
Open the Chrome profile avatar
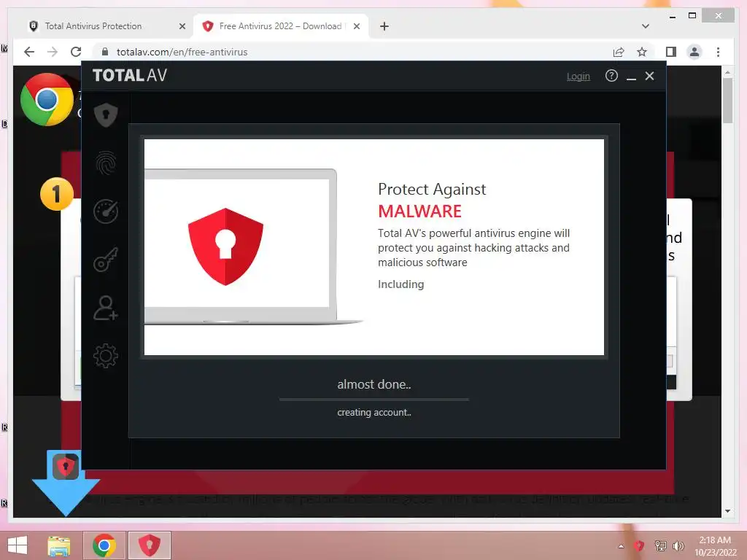694,52
